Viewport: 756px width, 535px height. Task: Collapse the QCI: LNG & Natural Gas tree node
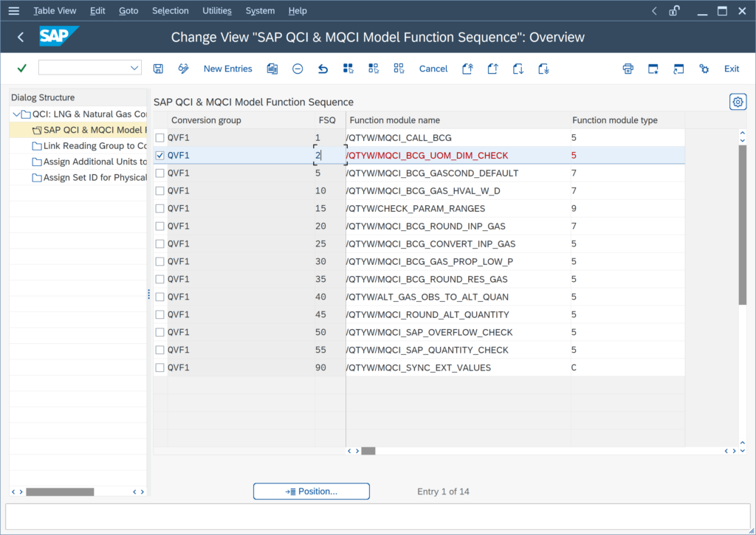[16, 114]
